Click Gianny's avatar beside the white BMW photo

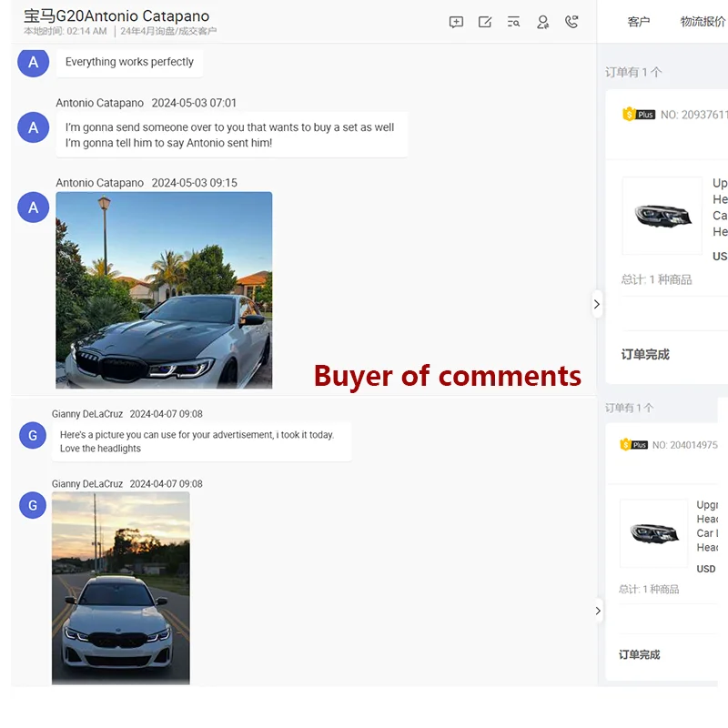pyautogui.click(x=33, y=505)
